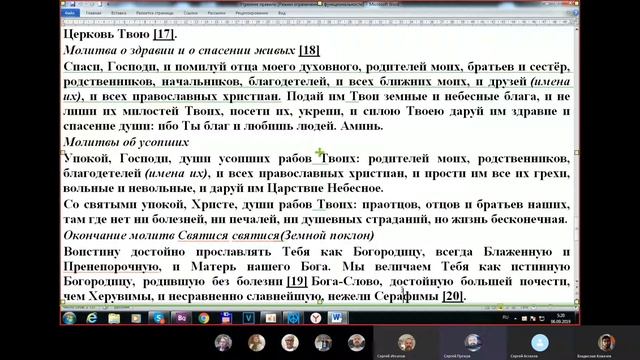The image size is (640, 360).
Task: Open the Рецензирование ribbon tab
Action: (x=252, y=13)
